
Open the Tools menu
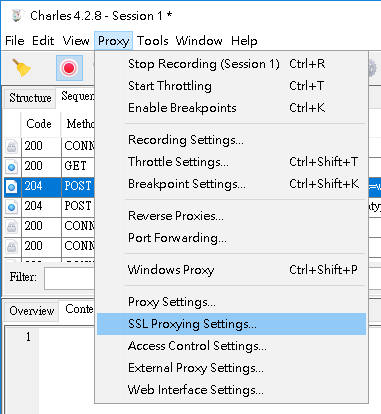coord(153,41)
